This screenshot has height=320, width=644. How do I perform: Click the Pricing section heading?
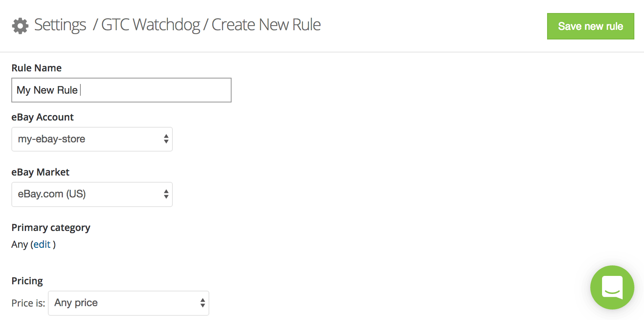[x=27, y=281]
